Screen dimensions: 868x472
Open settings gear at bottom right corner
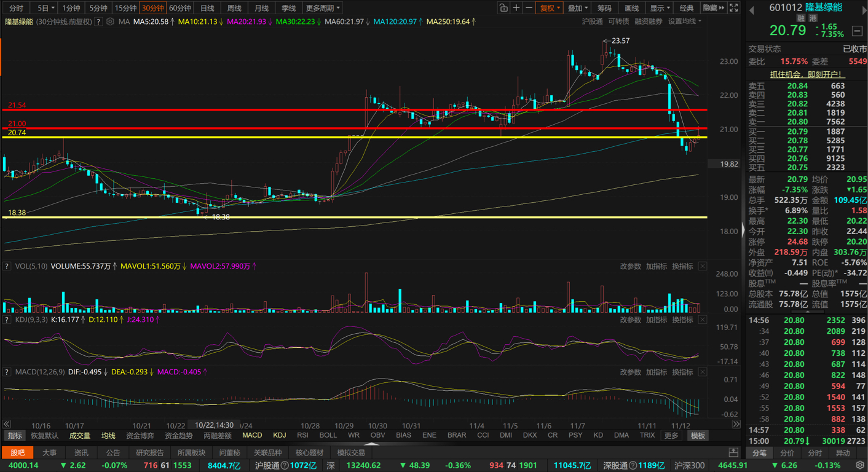pyautogui.click(x=860, y=465)
